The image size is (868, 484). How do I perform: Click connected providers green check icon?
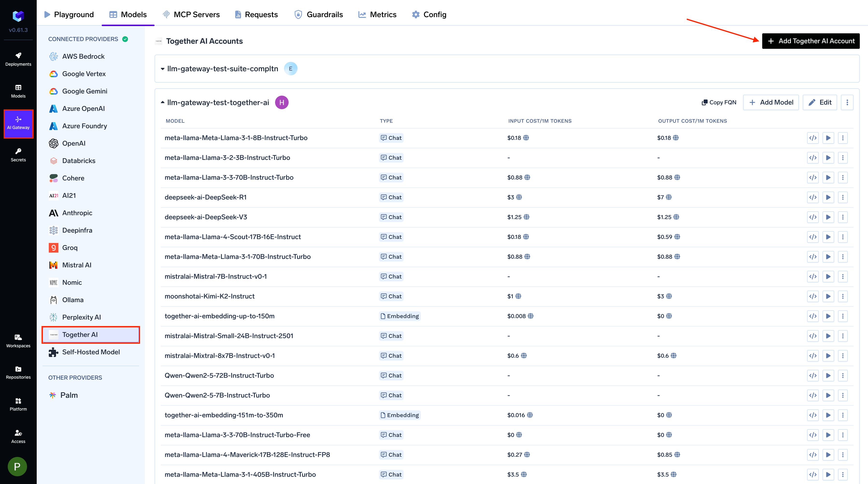point(125,39)
